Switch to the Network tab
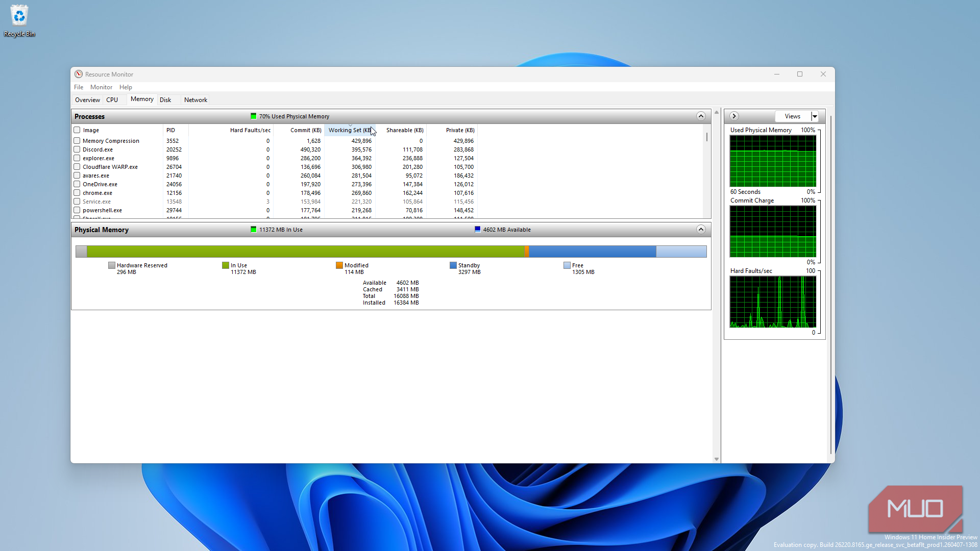Screen dimensions: 980x551 pyautogui.click(x=195, y=100)
